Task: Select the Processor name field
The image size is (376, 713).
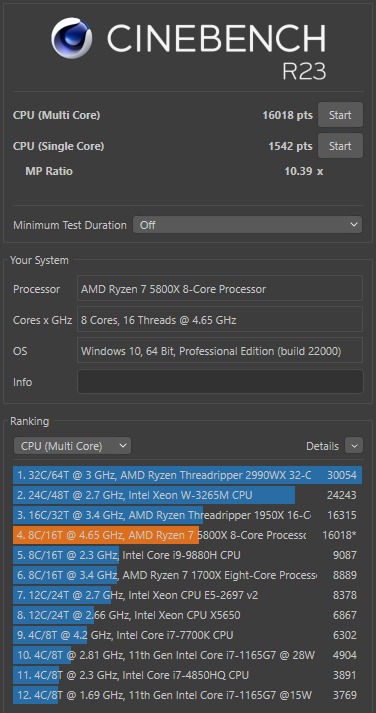Action: tap(220, 289)
